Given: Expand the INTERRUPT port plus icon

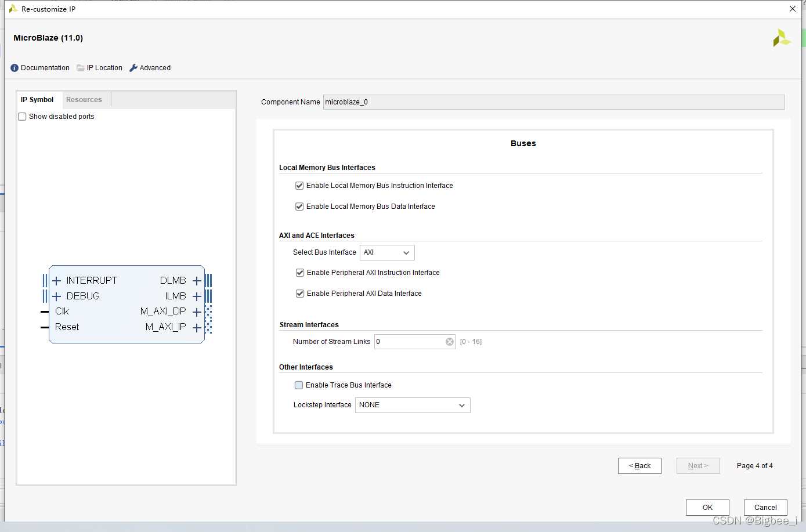Looking at the screenshot, I should 56,281.
